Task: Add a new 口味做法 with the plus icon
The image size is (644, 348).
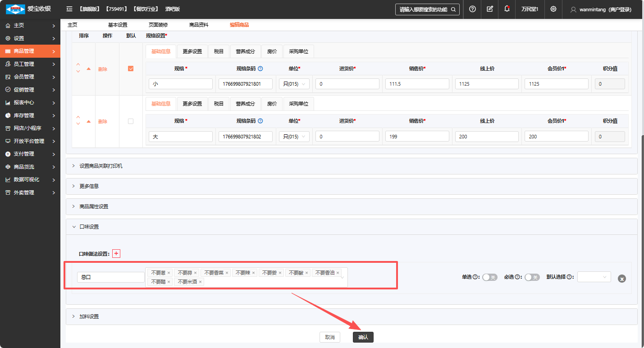Action: click(x=116, y=254)
